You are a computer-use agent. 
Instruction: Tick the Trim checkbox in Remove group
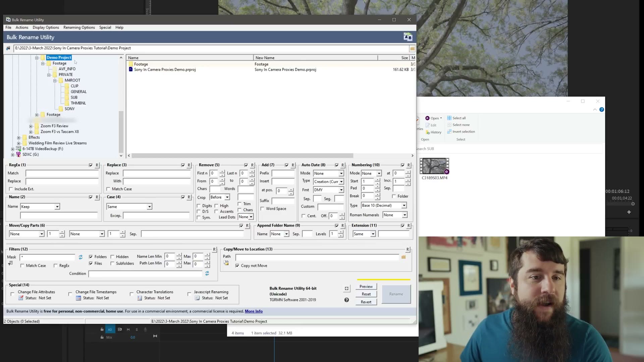click(x=239, y=204)
